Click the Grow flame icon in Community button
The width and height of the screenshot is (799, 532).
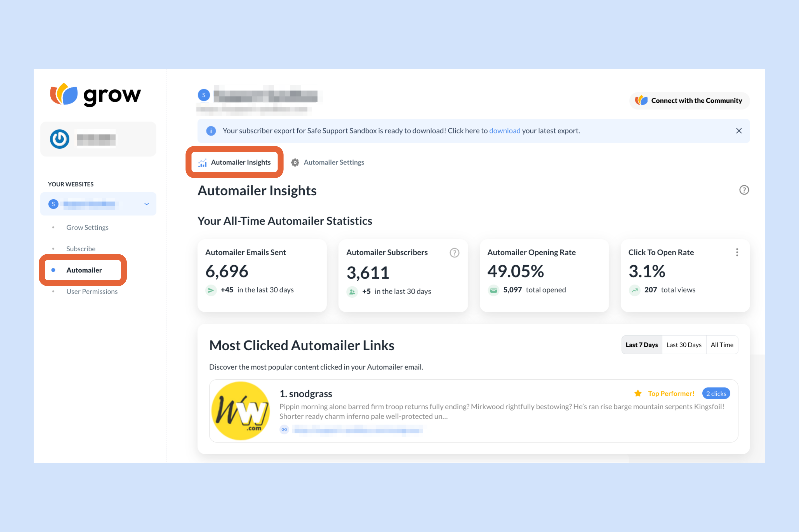[x=641, y=100]
